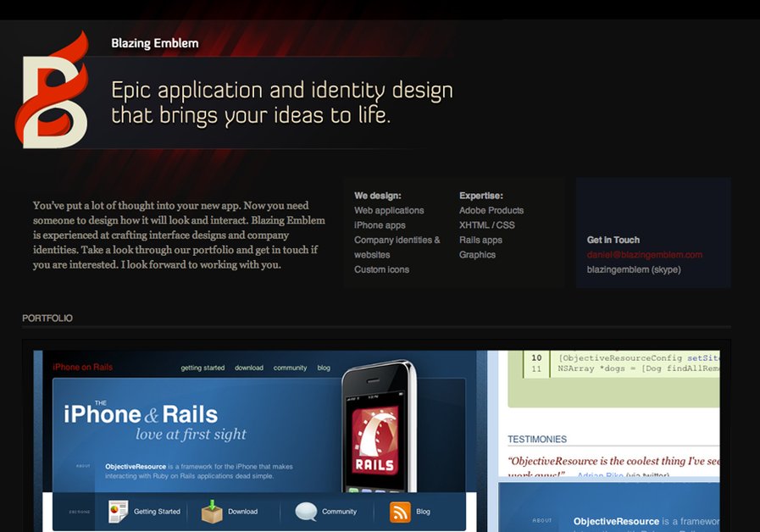The image size is (760, 532).
Task: Click the iPhone & Rails portfolio screenshot
Action: click(260, 441)
